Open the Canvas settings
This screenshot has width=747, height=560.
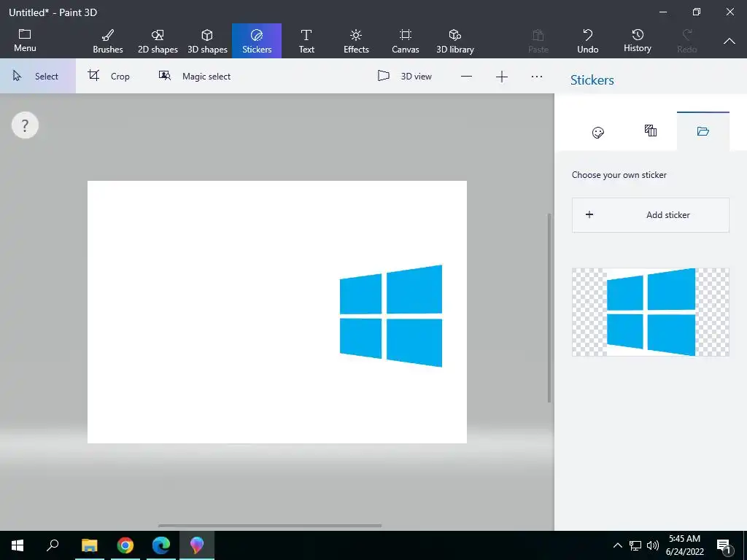point(406,41)
